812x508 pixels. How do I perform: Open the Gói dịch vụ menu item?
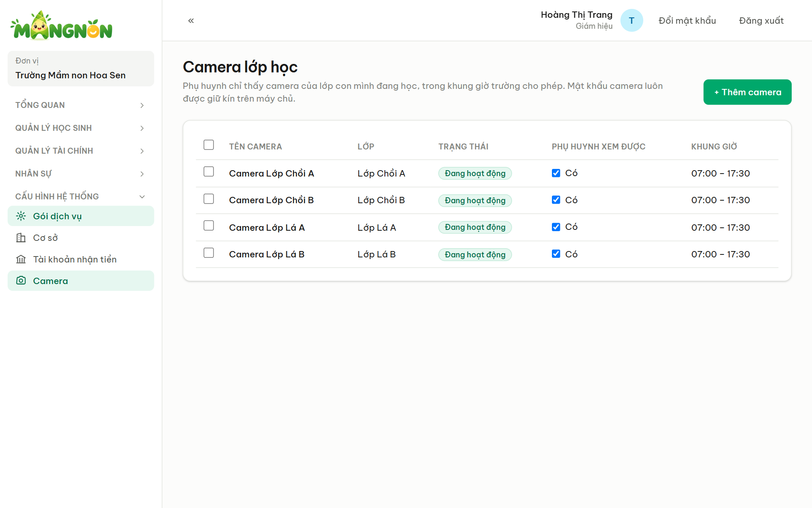pyautogui.click(x=81, y=216)
